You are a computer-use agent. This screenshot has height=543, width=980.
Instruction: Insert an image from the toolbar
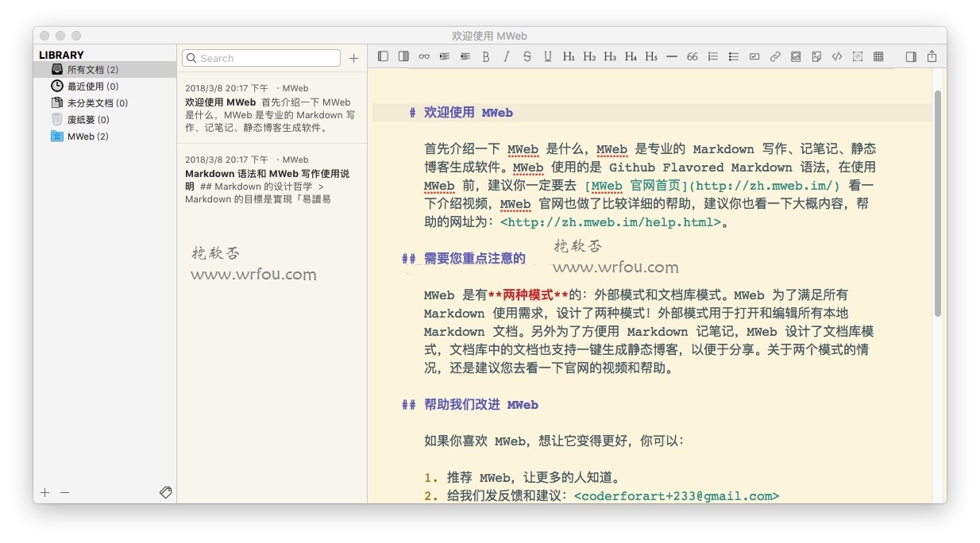(x=796, y=56)
